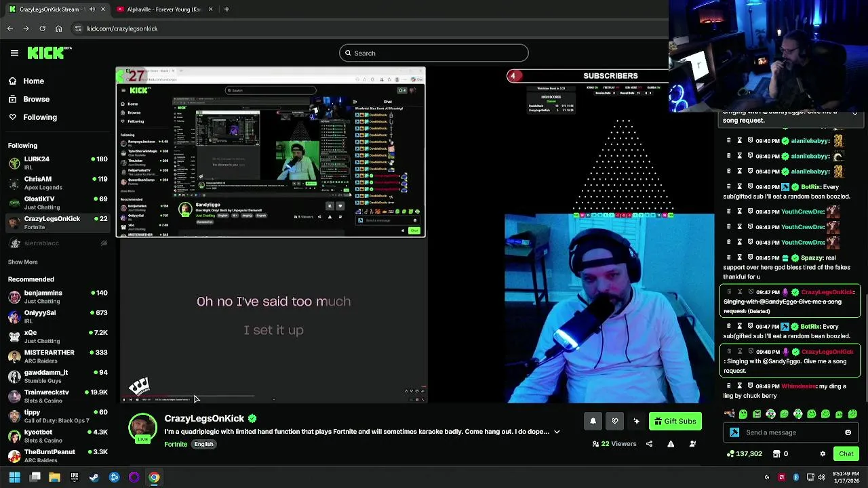Open File Explorer from taskbar
The width and height of the screenshot is (868, 488).
pos(54,477)
